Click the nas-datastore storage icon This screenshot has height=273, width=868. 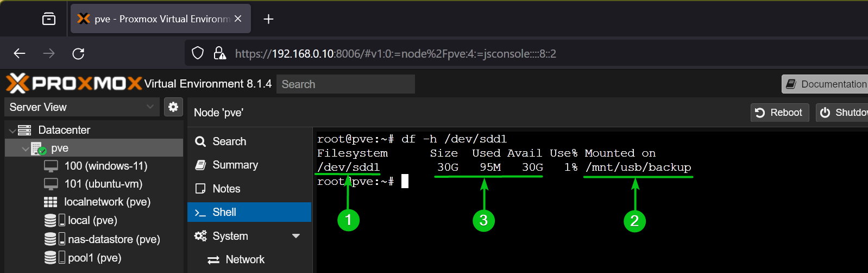[54, 239]
